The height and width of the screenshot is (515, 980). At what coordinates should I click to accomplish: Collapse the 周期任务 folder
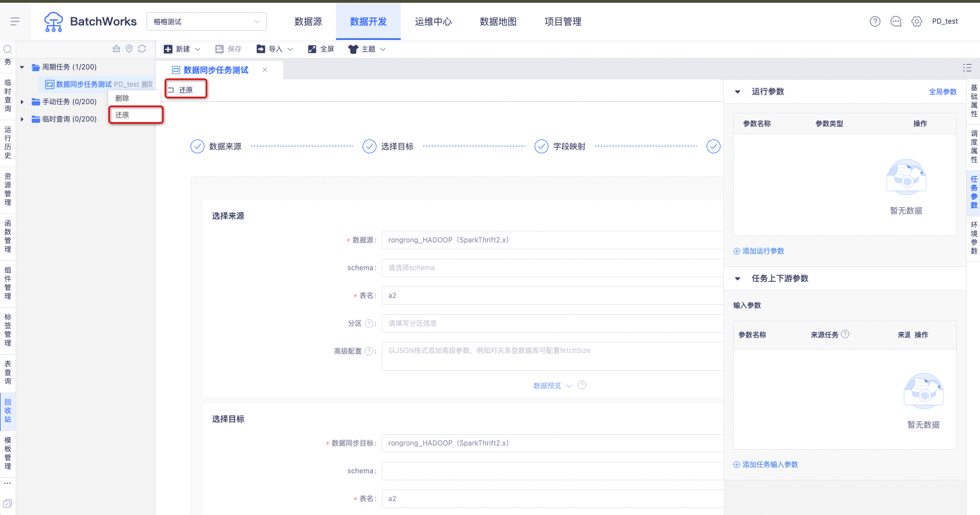22,67
